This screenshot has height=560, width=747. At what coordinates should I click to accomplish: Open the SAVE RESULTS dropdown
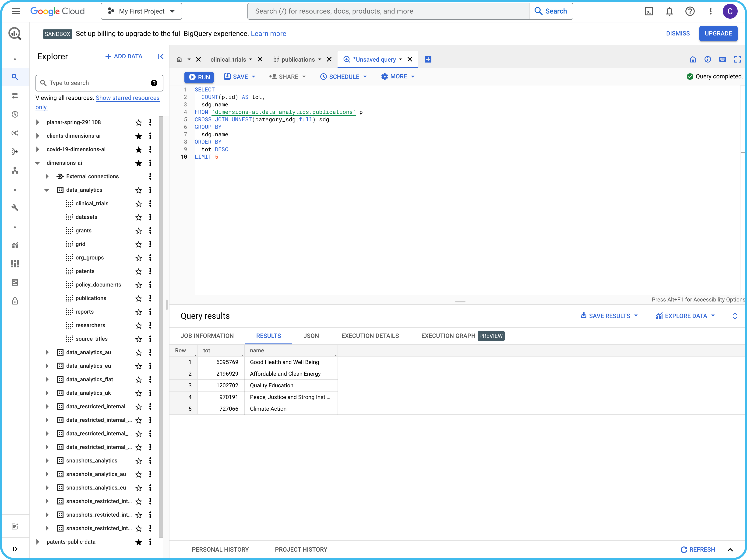(609, 316)
